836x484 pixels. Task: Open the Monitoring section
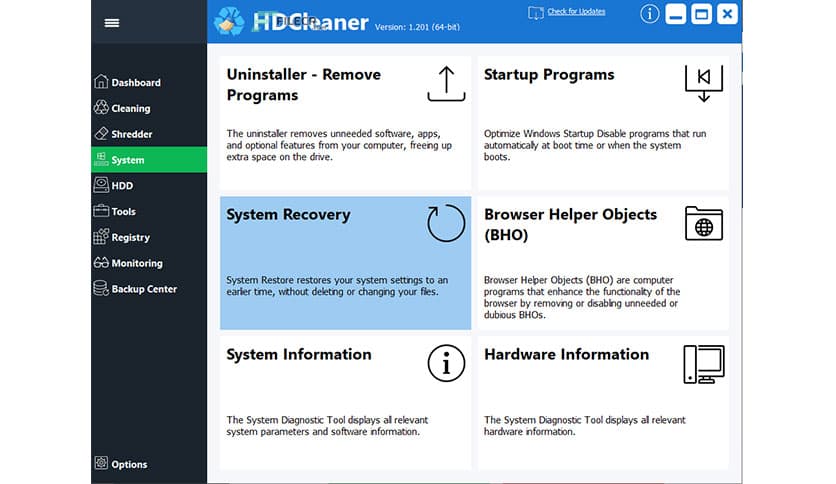(x=149, y=263)
